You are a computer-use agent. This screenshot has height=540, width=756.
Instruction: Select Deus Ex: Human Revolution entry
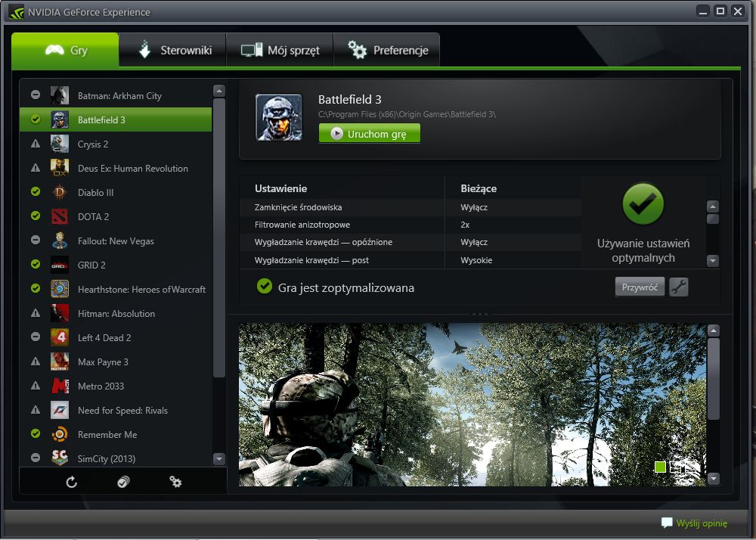pyautogui.click(x=116, y=168)
